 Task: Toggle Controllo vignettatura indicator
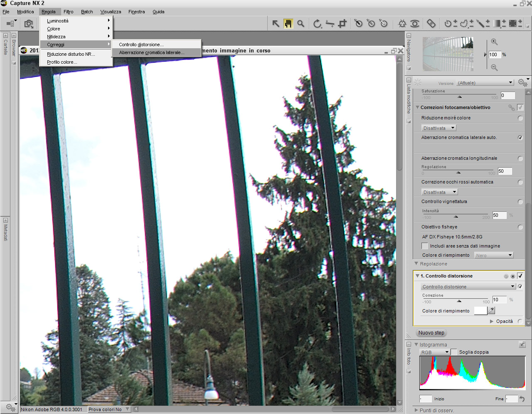tap(520, 202)
